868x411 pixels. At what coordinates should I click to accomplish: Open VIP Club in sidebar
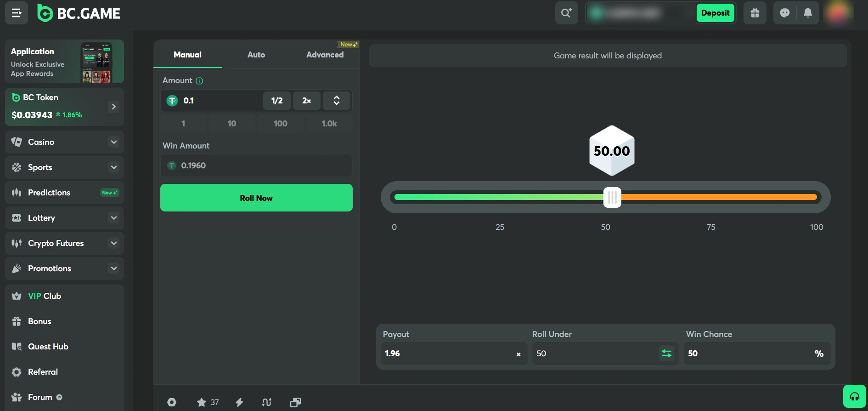(x=65, y=296)
